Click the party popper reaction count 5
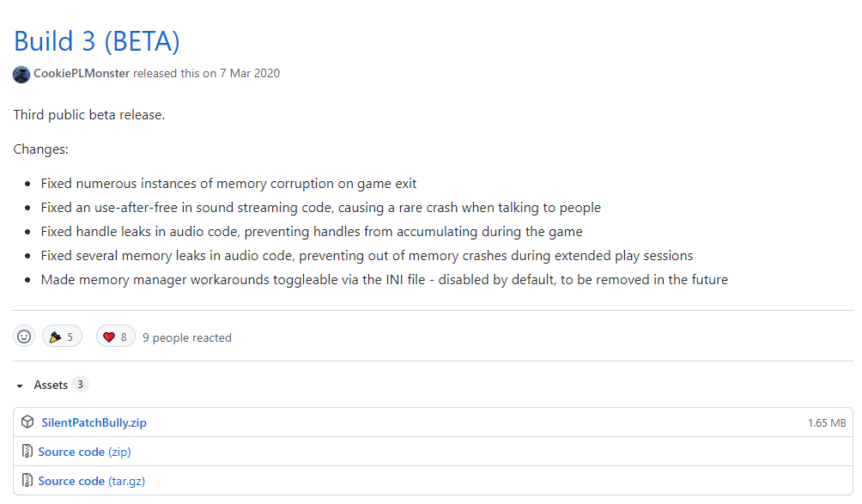 70,337
